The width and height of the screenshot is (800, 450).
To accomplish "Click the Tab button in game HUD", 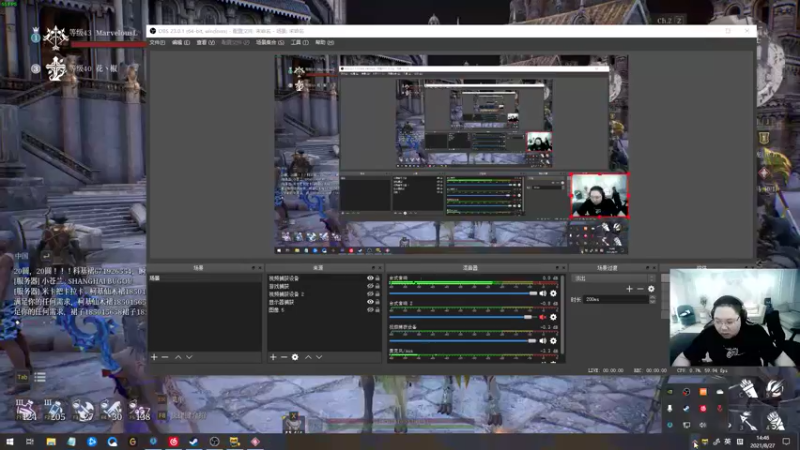I will pyautogui.click(x=22, y=378).
